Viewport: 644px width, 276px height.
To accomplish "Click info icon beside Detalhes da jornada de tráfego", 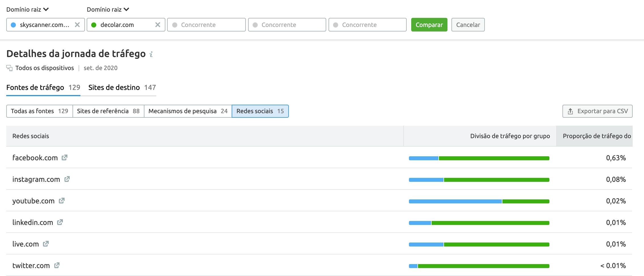I will click(x=151, y=54).
